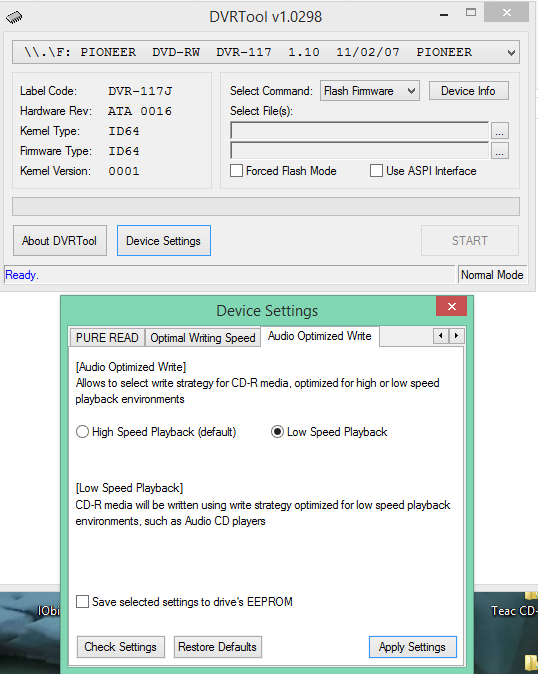Browse for the first firmware file
This screenshot has width=538, height=674.
pos(499,131)
